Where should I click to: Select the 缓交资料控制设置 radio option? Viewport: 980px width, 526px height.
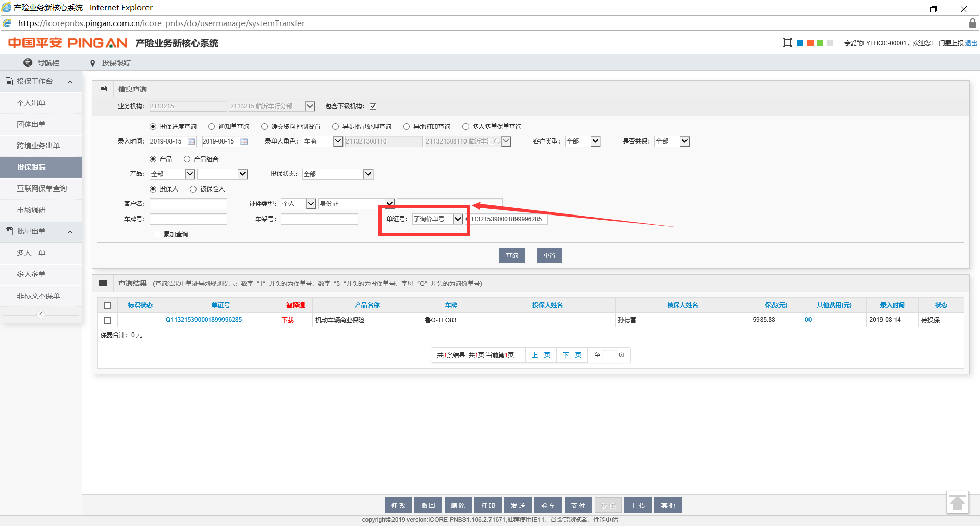coord(264,126)
